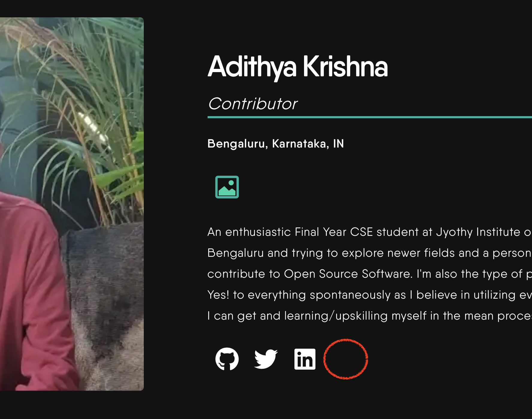Click the Twitter bird icon
This screenshot has height=419, width=532.
(x=266, y=359)
